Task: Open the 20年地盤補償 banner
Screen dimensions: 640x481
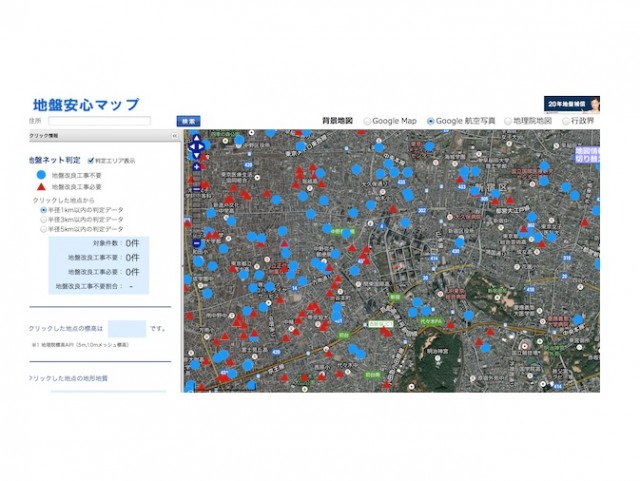Action: click(571, 105)
